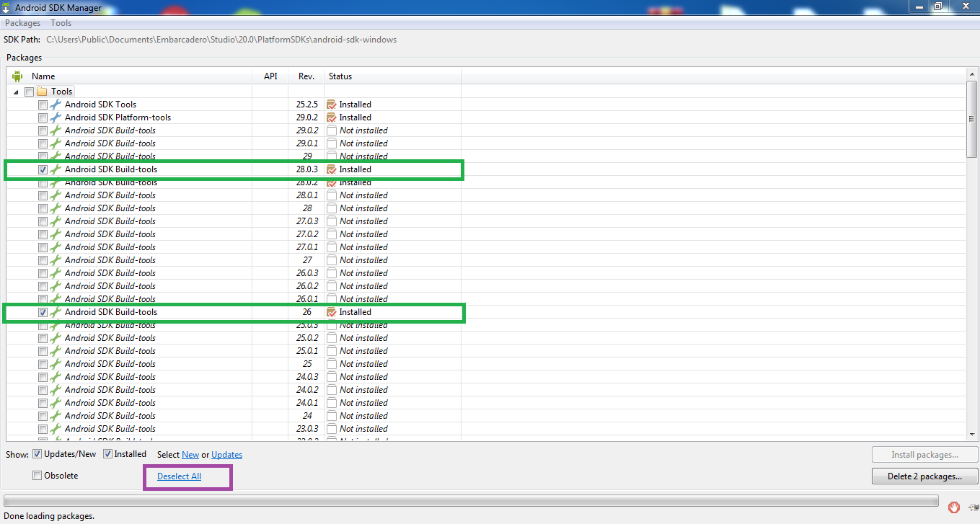980x524 pixels.
Task: Click the Select Updates link
Action: 226,455
